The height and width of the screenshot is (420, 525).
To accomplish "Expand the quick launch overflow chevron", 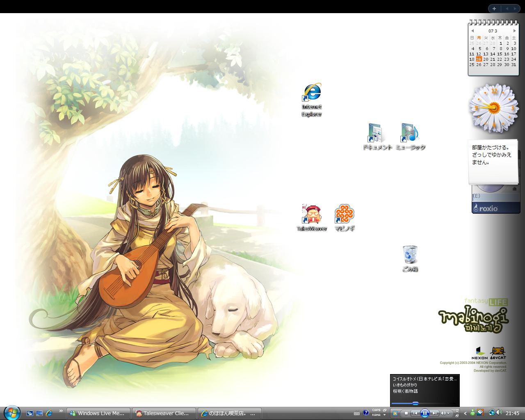I will 61,411.
